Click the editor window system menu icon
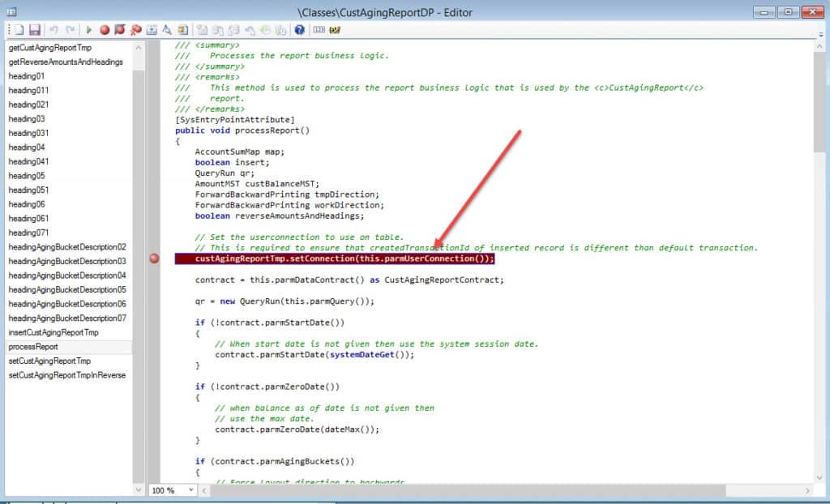 (11, 11)
